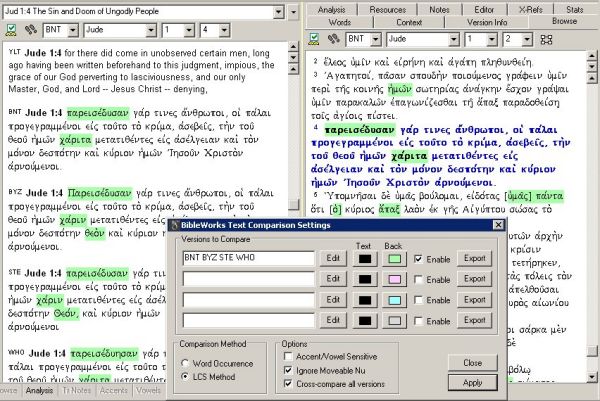Pick the gray background color swatch

coord(395,321)
